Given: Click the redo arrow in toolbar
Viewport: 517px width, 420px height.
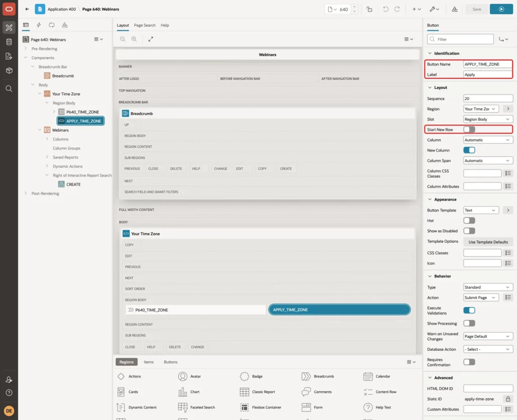Looking at the screenshot, I should pyautogui.click(x=397, y=9).
